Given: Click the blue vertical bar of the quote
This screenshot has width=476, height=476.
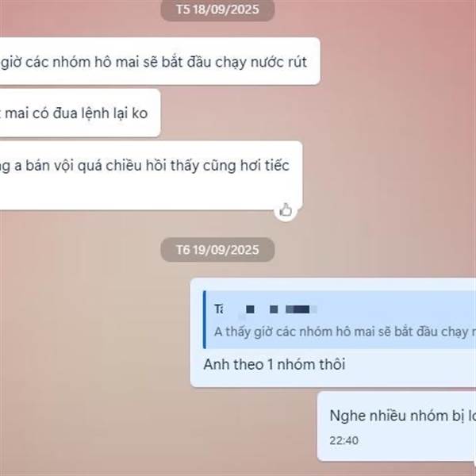Looking at the screenshot, I should (x=205, y=320).
